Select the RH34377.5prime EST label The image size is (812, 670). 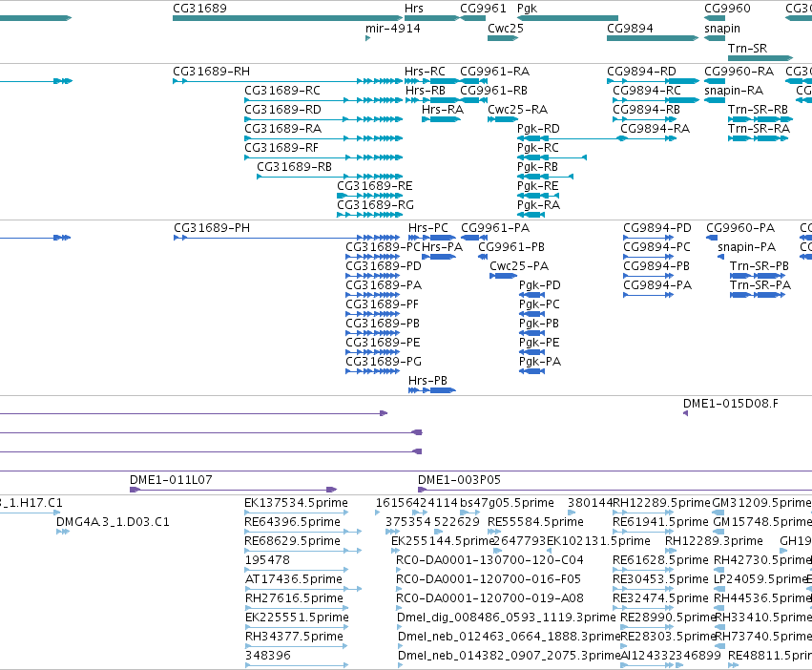pyautogui.click(x=294, y=637)
